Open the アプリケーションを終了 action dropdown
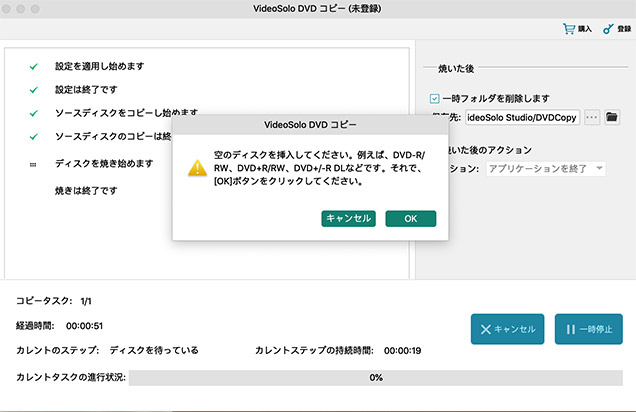Screen dimensions: 636x412 546,169
